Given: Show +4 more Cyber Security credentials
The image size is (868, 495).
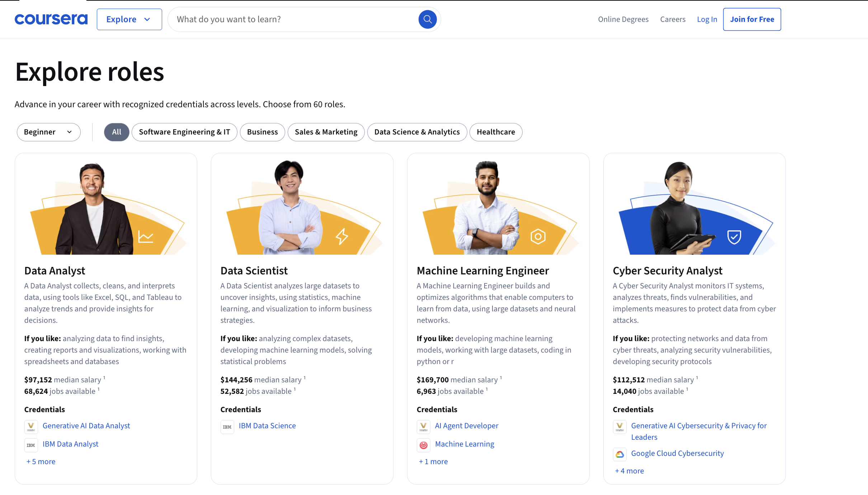Looking at the screenshot, I should point(629,471).
